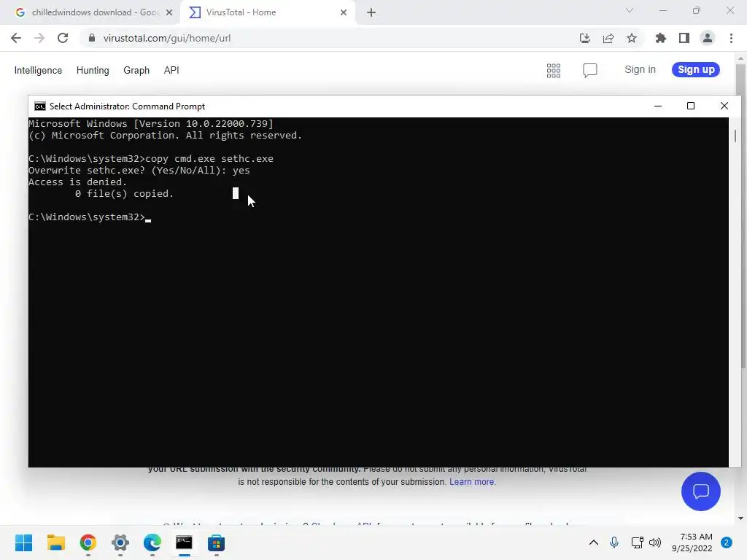Open Microsoft Store from taskbar
The image size is (747, 560).
(216, 542)
